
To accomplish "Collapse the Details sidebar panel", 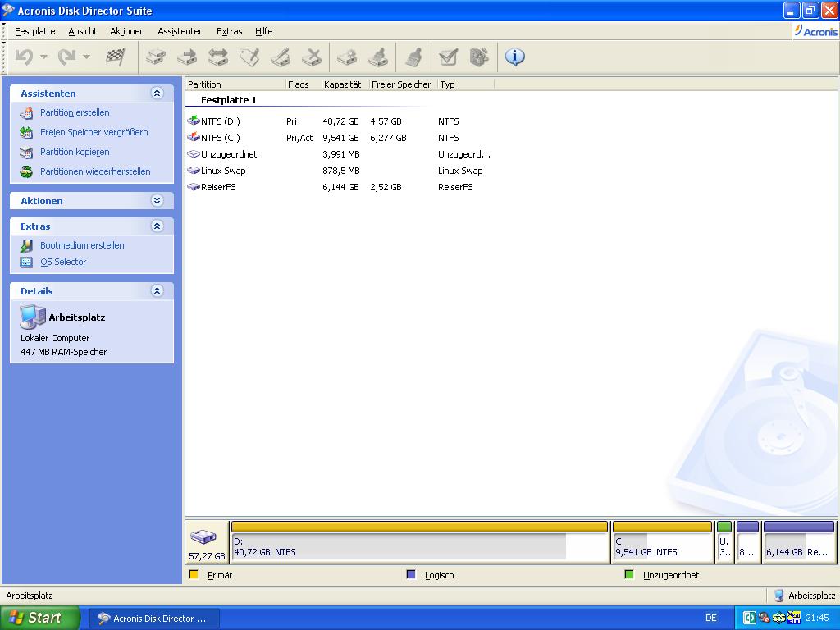I will point(157,291).
